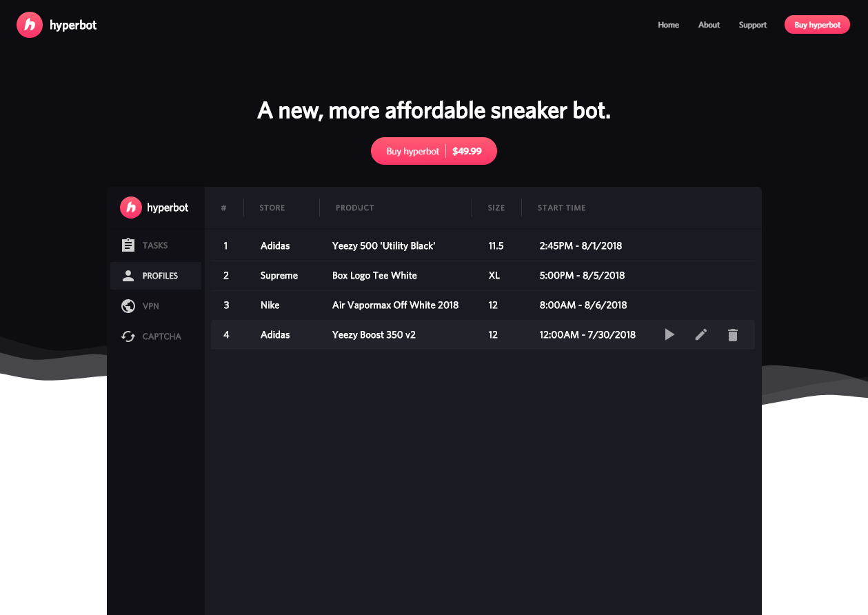Click the 8:00AM - 8/6/2018 start time

tap(583, 305)
